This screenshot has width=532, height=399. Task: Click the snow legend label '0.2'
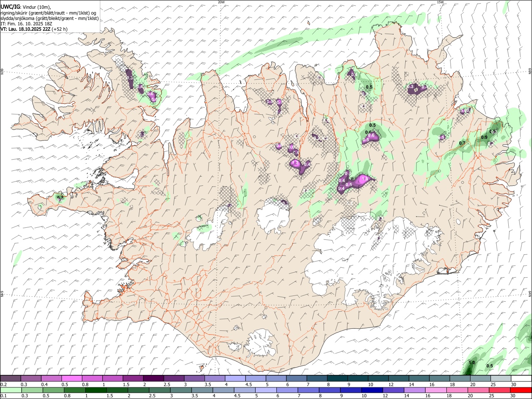tap(3, 384)
